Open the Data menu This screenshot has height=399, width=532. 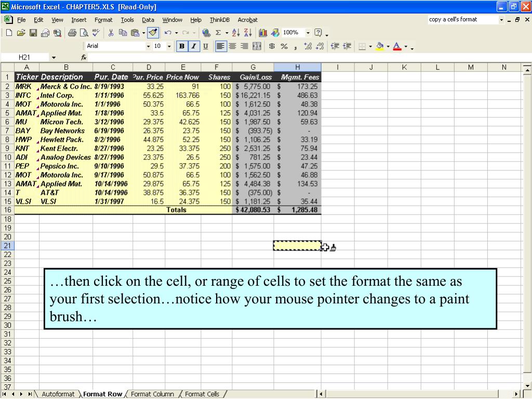[x=148, y=20]
